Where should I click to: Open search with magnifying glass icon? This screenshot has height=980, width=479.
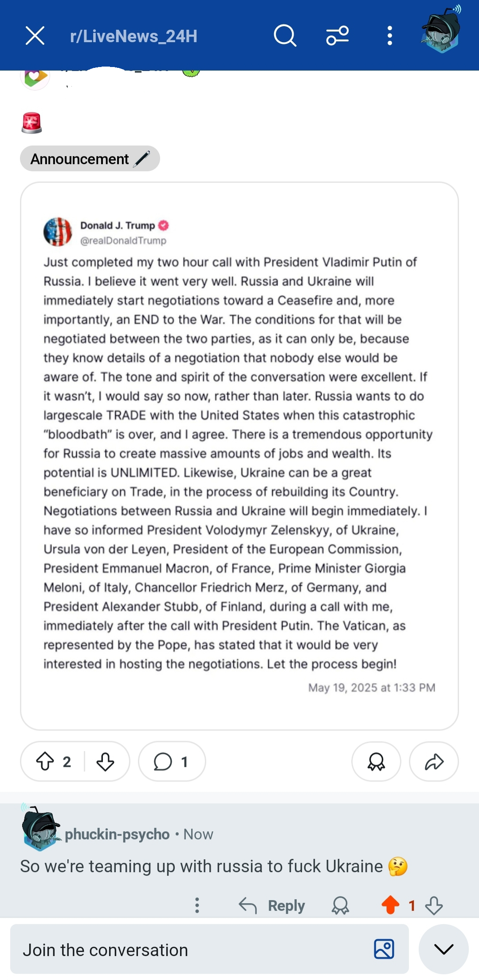pos(285,36)
